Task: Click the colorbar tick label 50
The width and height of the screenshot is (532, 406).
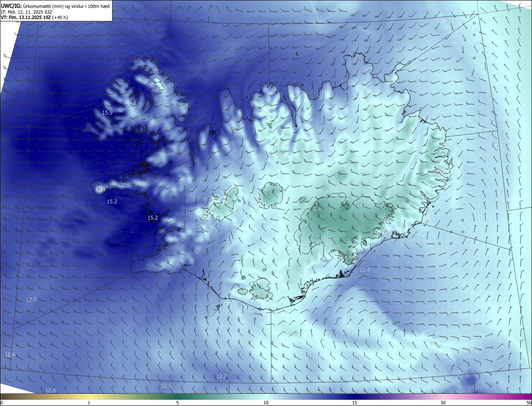Action: coord(529,403)
